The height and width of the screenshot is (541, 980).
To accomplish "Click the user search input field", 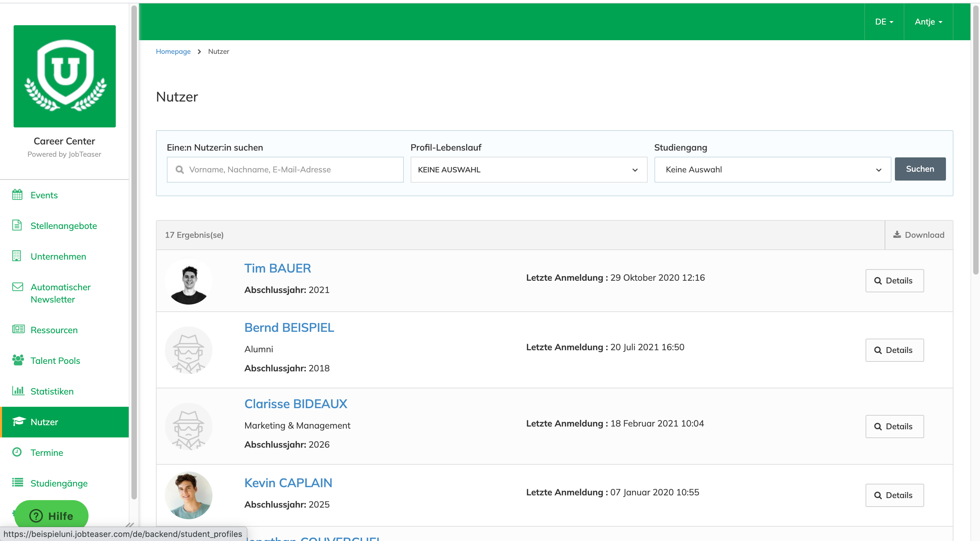I will (285, 170).
